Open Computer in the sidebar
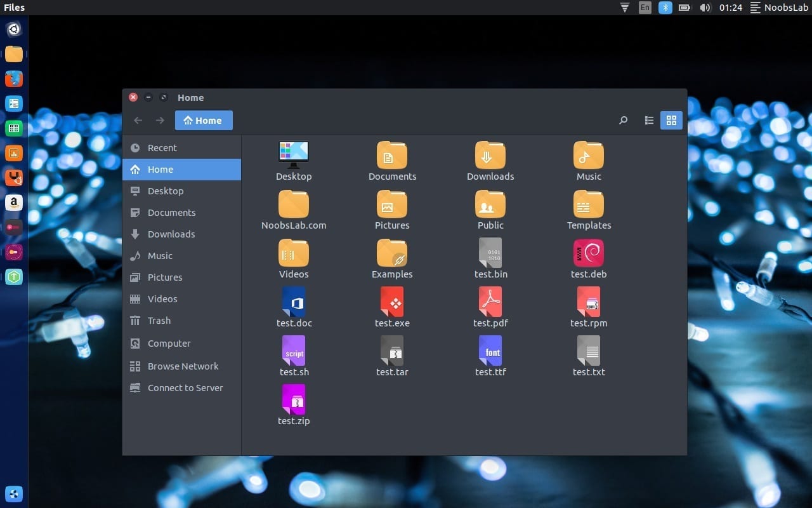This screenshot has height=508, width=812. (x=181, y=344)
